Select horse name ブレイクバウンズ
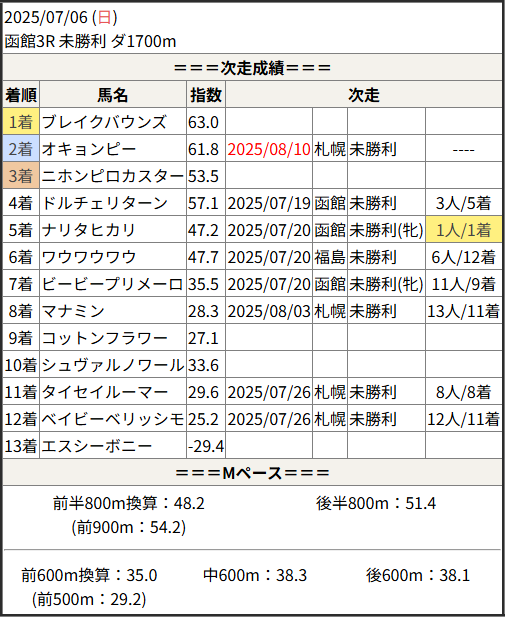This screenshot has width=505, height=617. click(104, 122)
